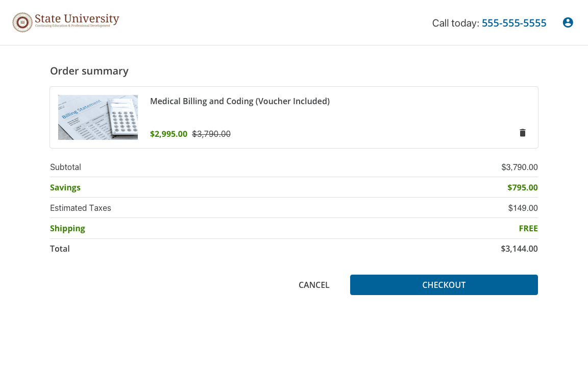Select the Total $3,144.00 value
Viewport: 588px width, 365px height.
(x=519, y=249)
